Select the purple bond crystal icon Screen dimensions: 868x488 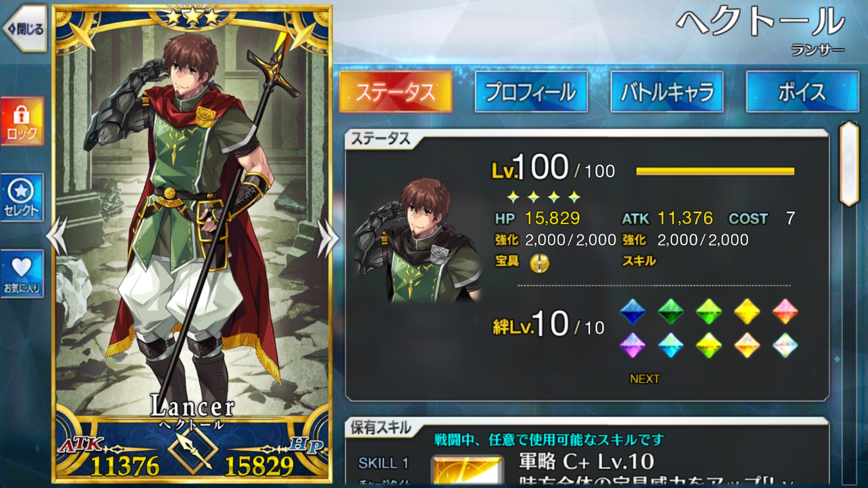(632, 345)
